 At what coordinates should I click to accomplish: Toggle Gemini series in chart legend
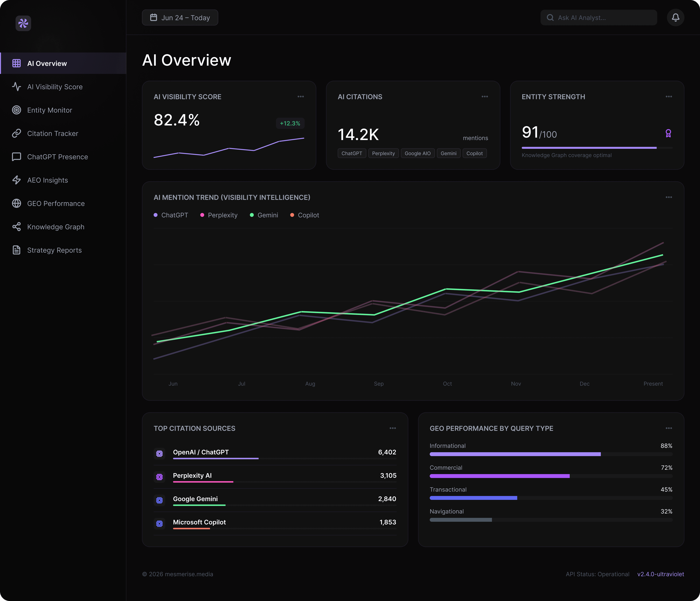click(264, 215)
